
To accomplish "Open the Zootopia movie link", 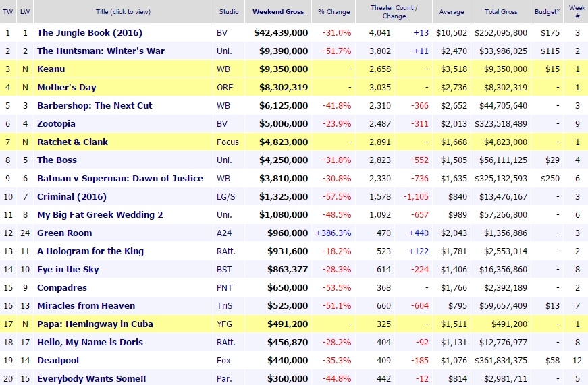I will coord(56,124).
